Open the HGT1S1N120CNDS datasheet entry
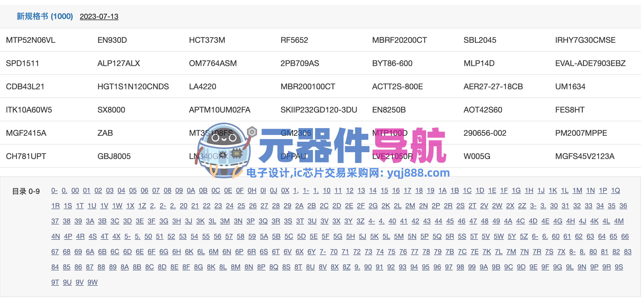This screenshot has height=301, width=644. (x=133, y=87)
